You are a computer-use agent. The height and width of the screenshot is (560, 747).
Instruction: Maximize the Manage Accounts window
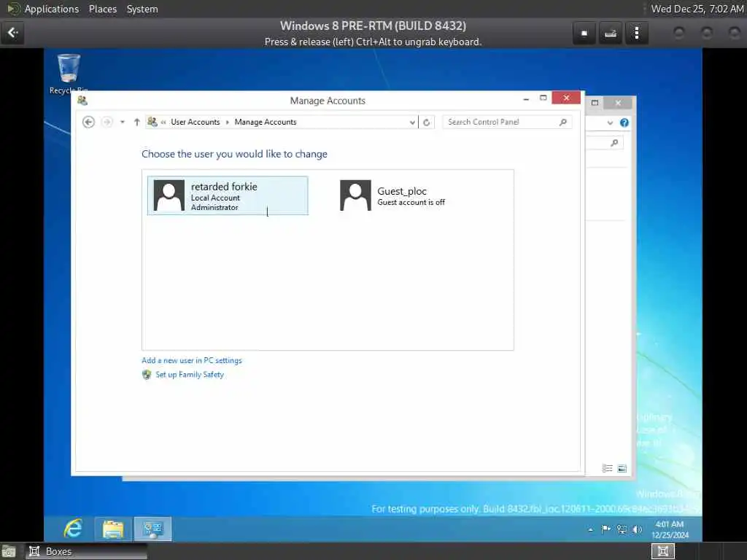(543, 98)
